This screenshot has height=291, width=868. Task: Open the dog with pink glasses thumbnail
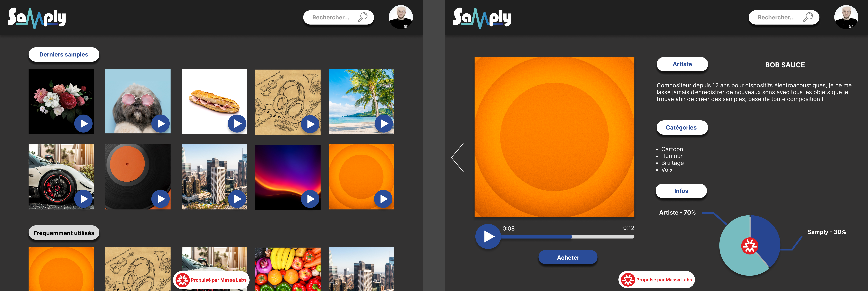tap(138, 102)
